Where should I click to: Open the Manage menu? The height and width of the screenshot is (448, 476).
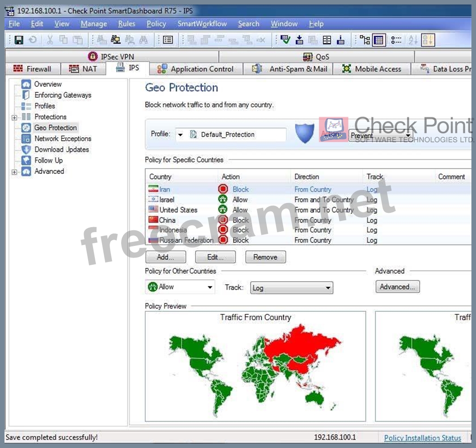point(94,24)
